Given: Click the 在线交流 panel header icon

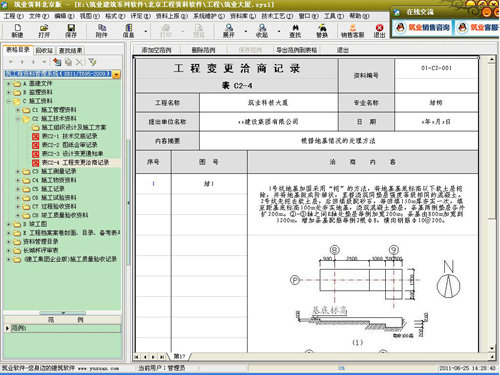Looking at the screenshot, I should point(397,12).
